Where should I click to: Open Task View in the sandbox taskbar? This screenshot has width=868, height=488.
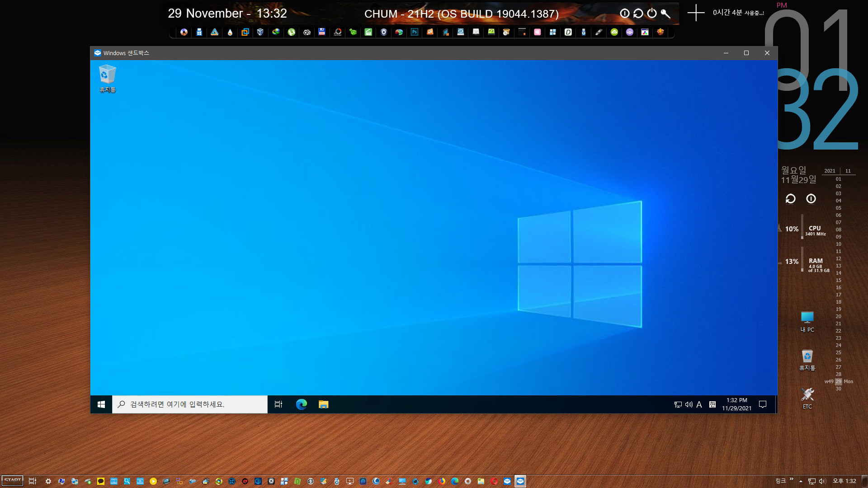tap(278, 404)
